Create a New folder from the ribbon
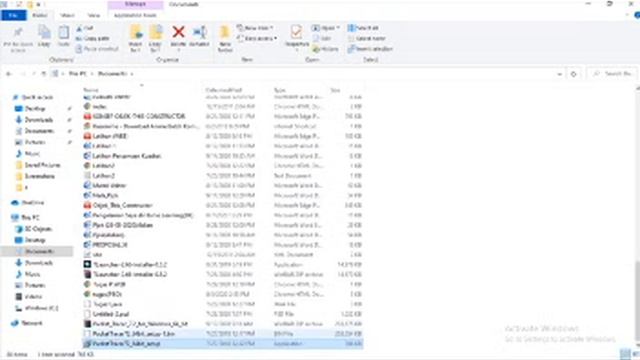 pos(225,38)
